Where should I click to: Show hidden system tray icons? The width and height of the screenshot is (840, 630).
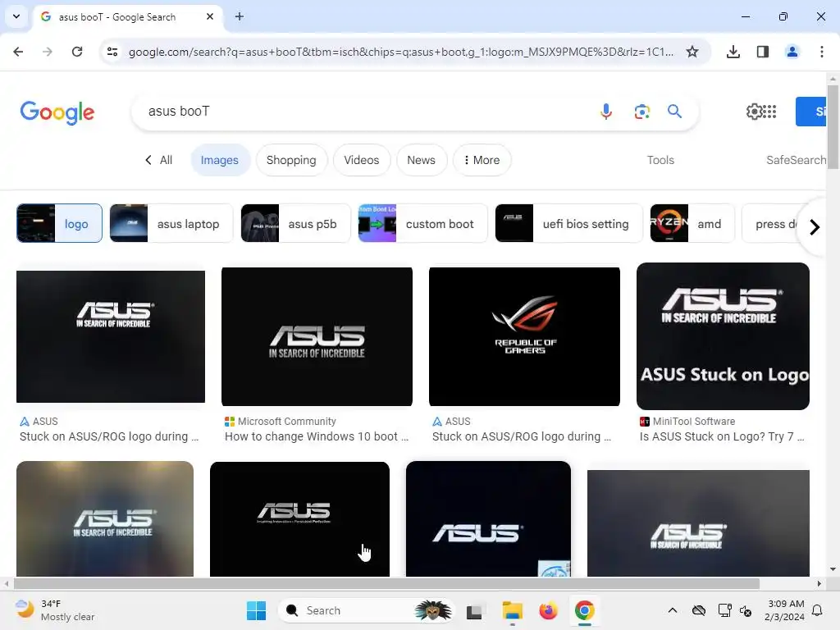(x=673, y=610)
